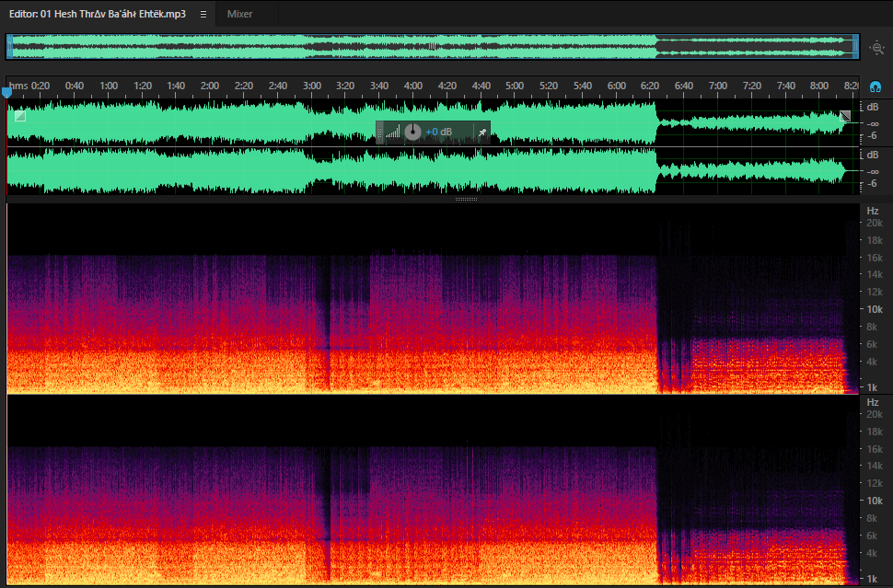Click 3:00 on the time ruler

click(x=311, y=86)
